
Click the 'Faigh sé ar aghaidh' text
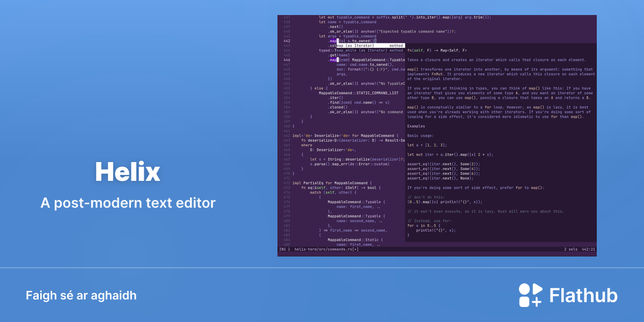click(x=81, y=296)
